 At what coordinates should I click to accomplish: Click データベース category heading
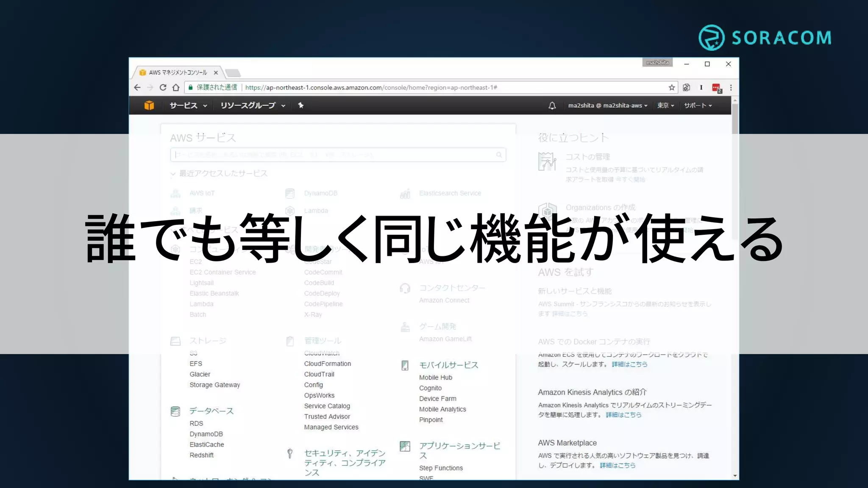tap(211, 411)
